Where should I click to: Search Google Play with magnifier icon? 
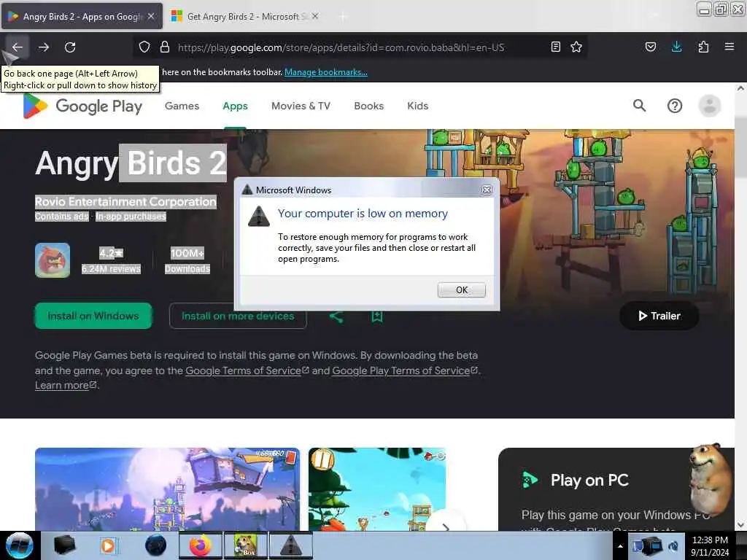coord(639,106)
